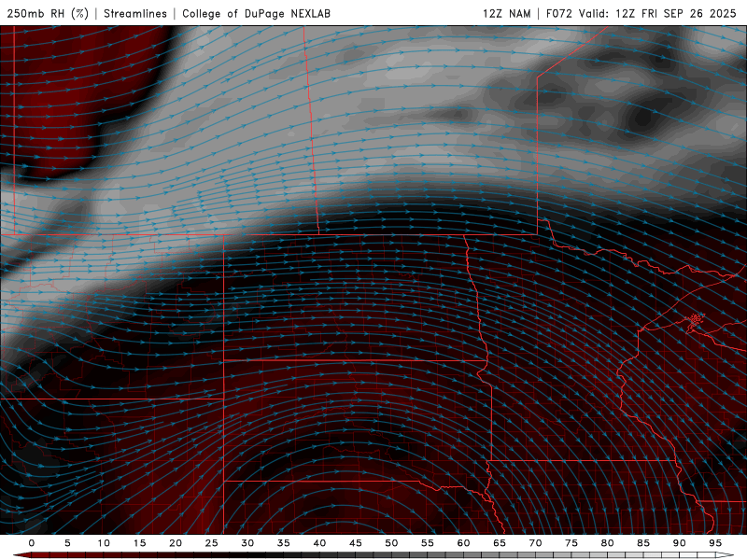The width and height of the screenshot is (747, 560).
Task: Click the black color bar segment below '30'
Action: [256, 555]
